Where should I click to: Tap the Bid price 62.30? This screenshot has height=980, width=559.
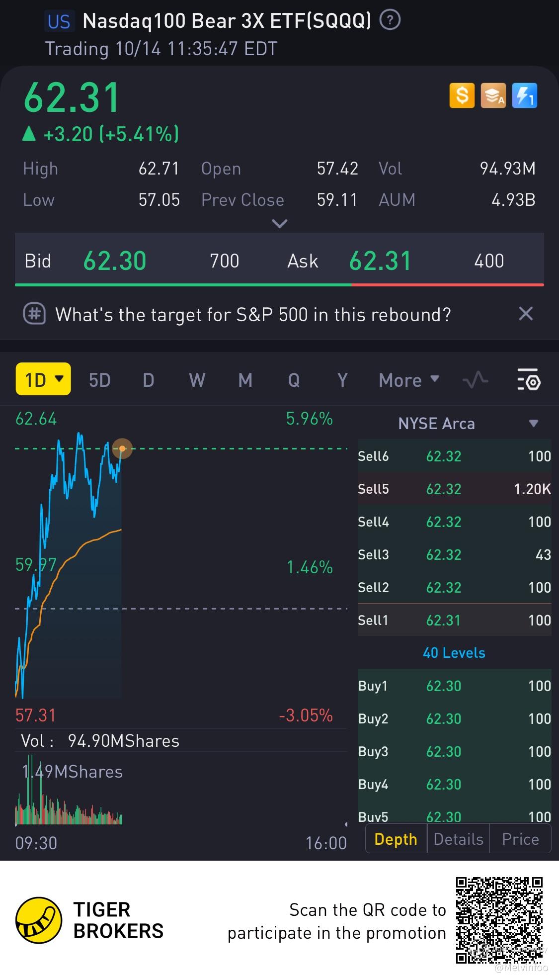115,261
